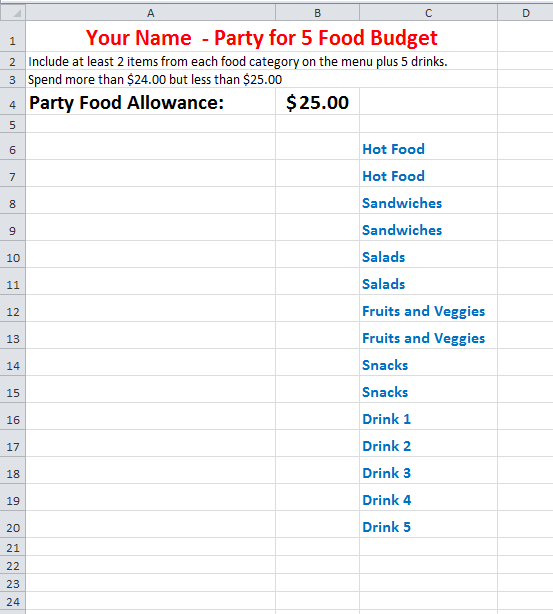Select row 12 header

coord(13,309)
